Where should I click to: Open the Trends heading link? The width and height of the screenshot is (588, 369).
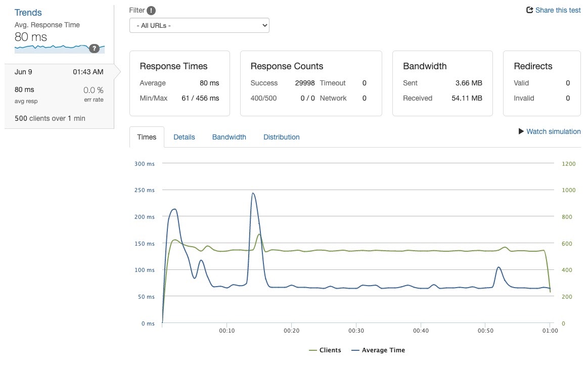(28, 12)
